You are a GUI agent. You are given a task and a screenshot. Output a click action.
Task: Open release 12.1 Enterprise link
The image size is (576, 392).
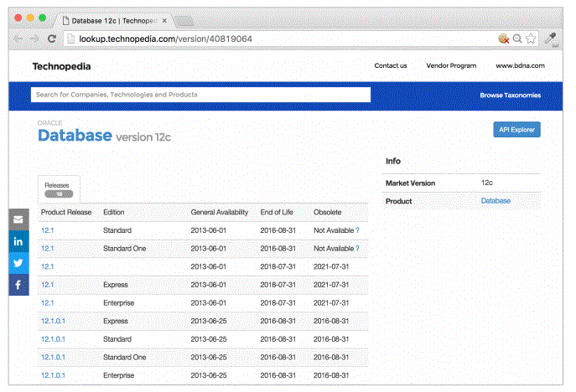[x=48, y=303]
